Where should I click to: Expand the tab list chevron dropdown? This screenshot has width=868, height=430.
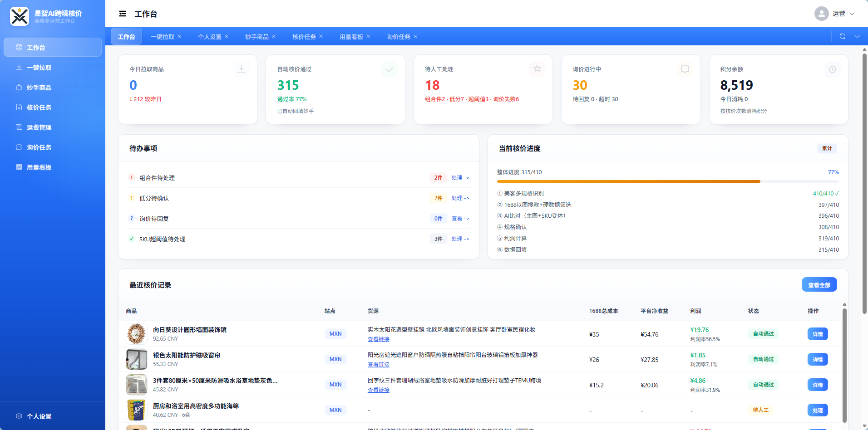tap(857, 36)
